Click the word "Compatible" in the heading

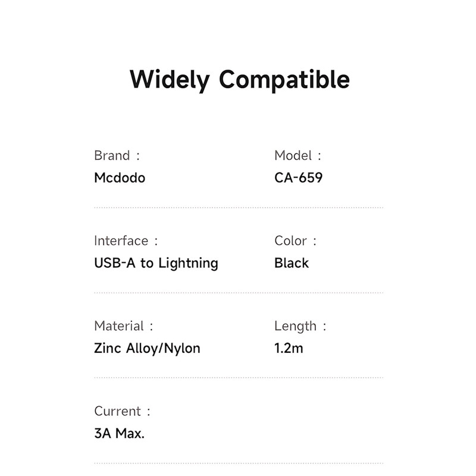click(x=284, y=80)
